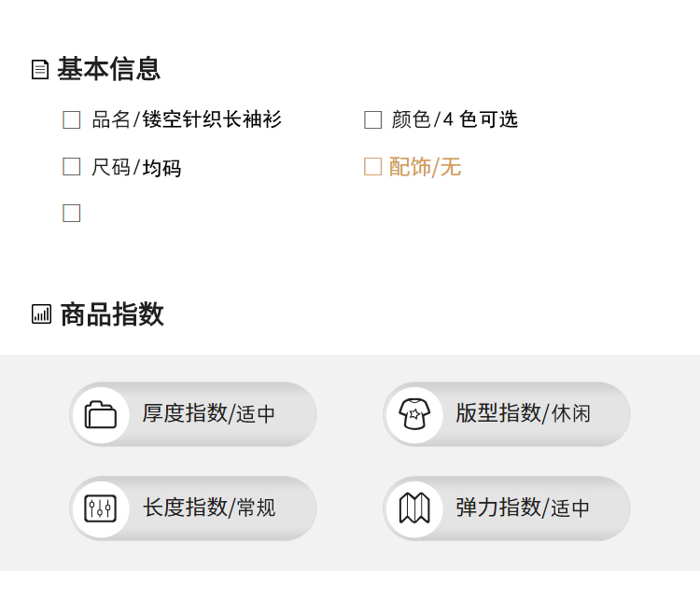
Task: Click the folder icon for 厚度指数
Action: point(101,415)
